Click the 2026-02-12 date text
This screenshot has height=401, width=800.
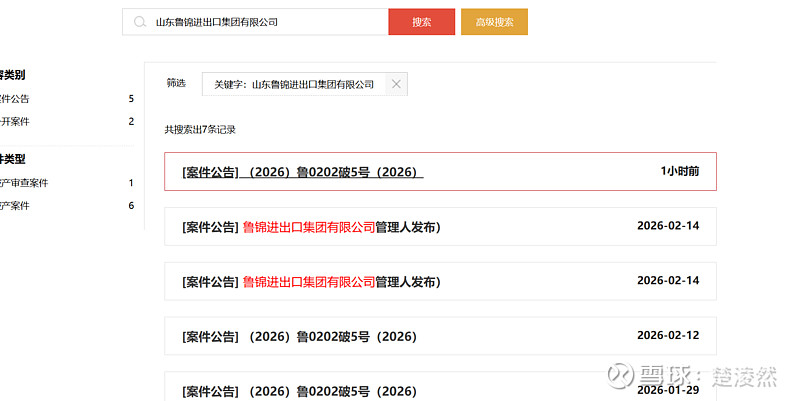click(x=668, y=335)
